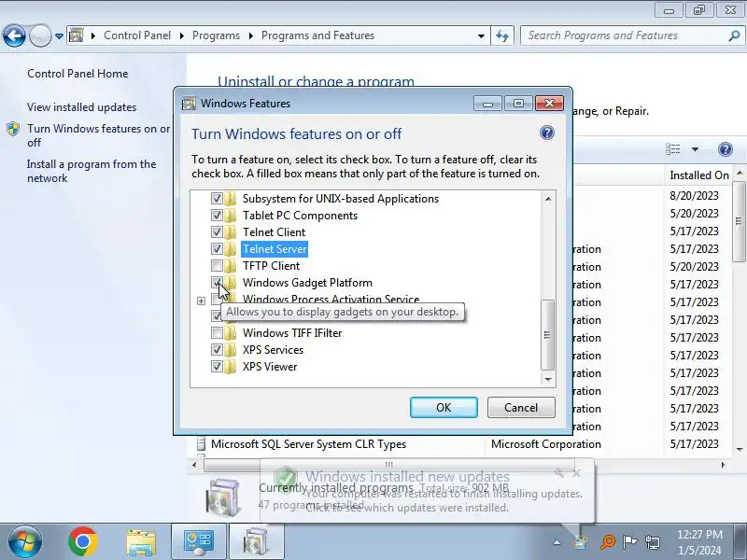Screen dimensions: 747x560
Task: Show hidden tray icons arrow
Action: tap(557, 542)
